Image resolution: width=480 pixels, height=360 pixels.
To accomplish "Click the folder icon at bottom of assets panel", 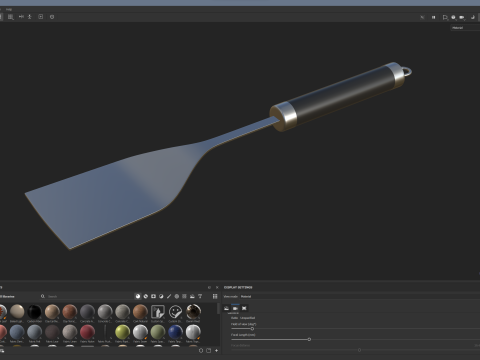I will [x=209, y=350].
